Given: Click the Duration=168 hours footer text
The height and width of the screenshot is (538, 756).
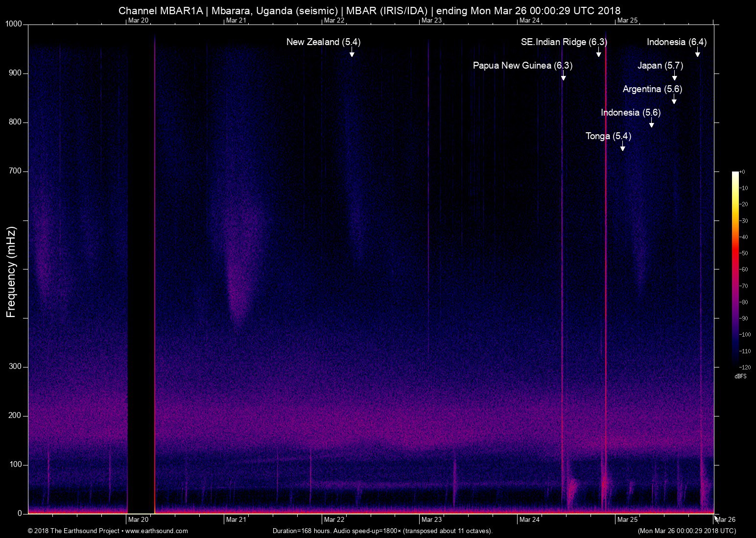Looking at the screenshot, I should tap(382, 531).
